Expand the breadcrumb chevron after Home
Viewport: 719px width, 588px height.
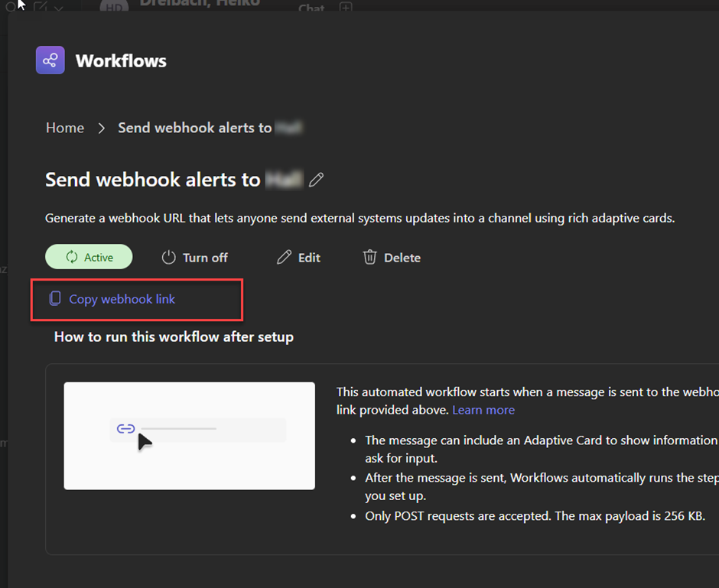click(x=101, y=128)
